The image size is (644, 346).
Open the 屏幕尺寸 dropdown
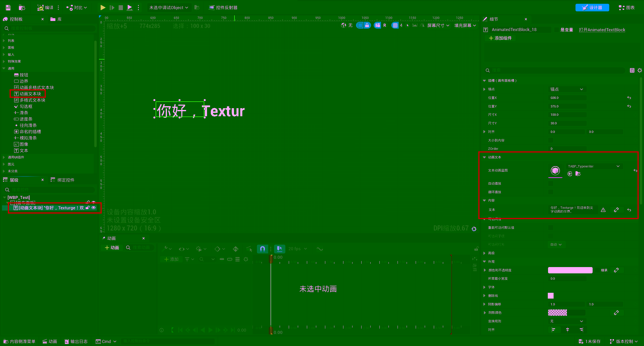click(x=438, y=25)
